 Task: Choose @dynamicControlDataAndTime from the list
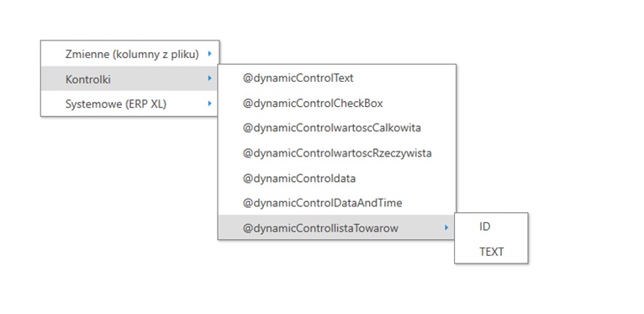point(337,203)
